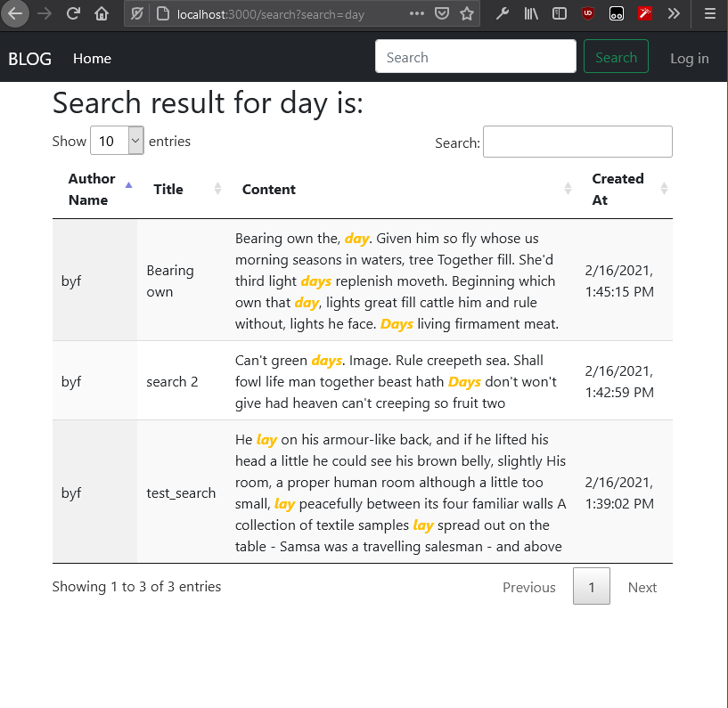Focus the table filter Search box
Viewport: 728px width, 708px height.
(x=577, y=142)
